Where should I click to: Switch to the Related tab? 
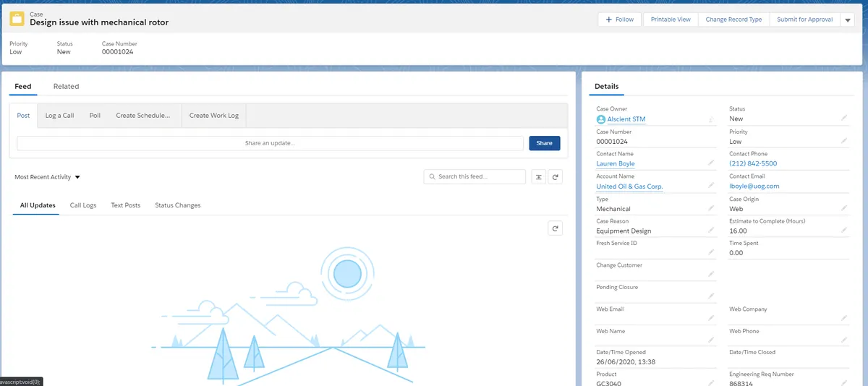66,86
